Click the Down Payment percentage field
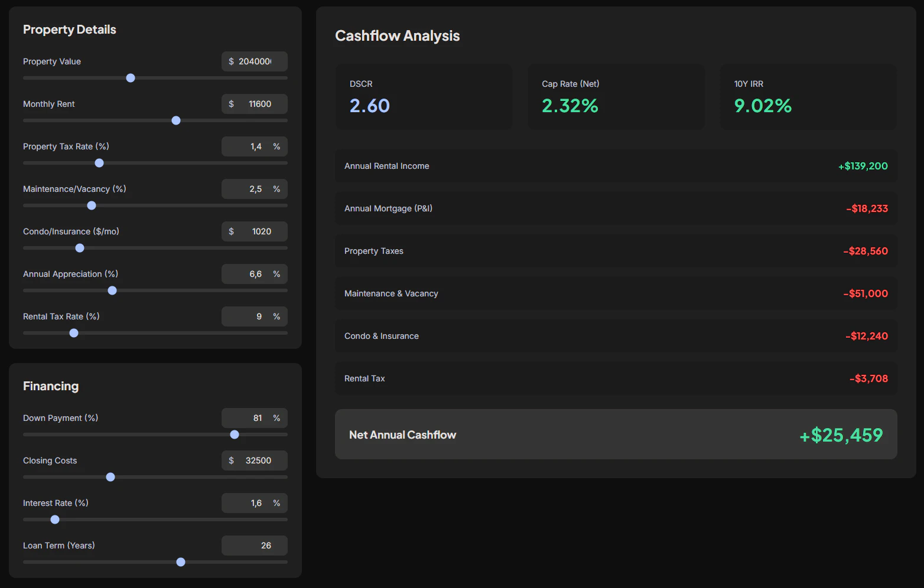 [x=255, y=418]
